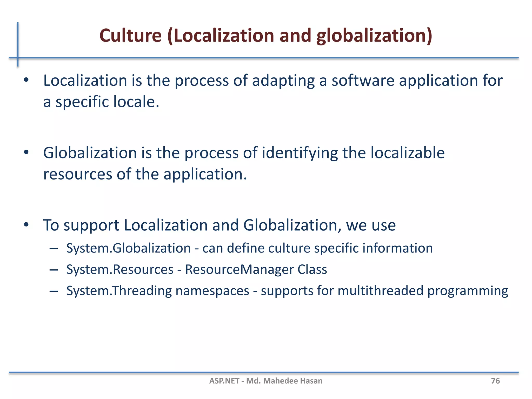
Task: Click the dash before System.Resources
Action: tap(54, 270)
